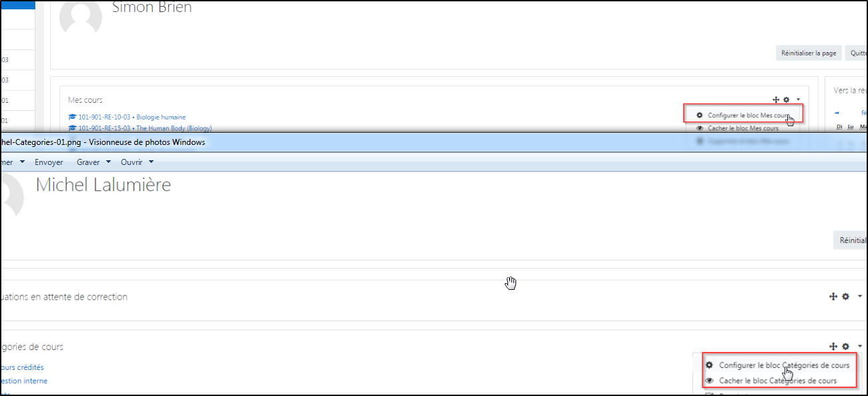Hide the Mes cours block via eye entry
This screenshot has height=396, width=868.
tap(742, 128)
